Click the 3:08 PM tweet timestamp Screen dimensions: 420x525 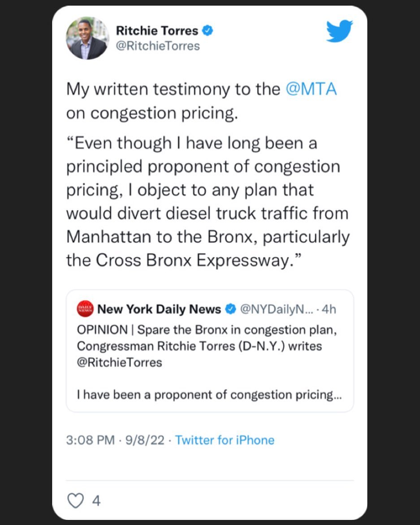(90, 440)
